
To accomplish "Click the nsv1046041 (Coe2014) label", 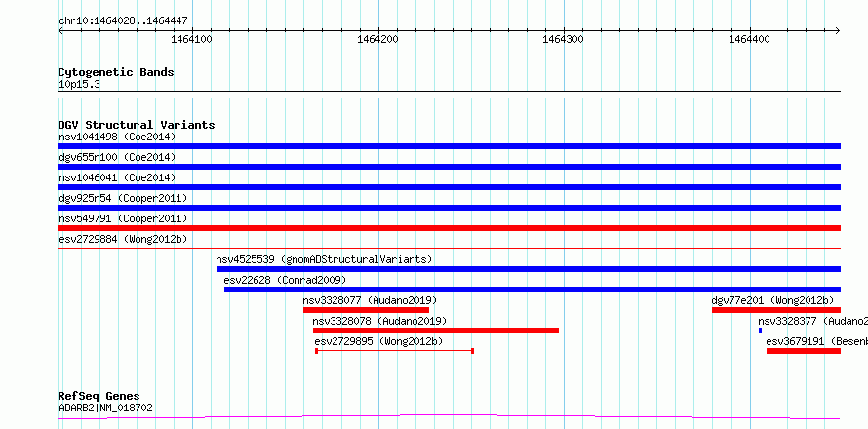I will (x=117, y=177).
